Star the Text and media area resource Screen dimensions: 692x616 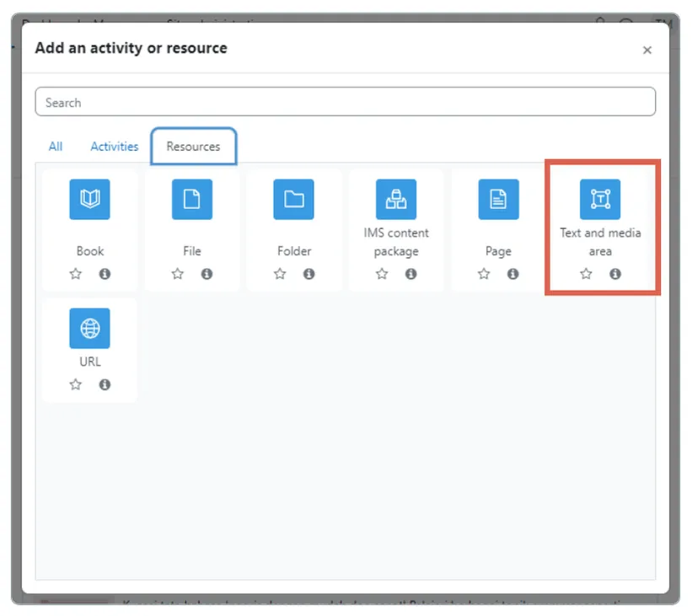point(585,274)
